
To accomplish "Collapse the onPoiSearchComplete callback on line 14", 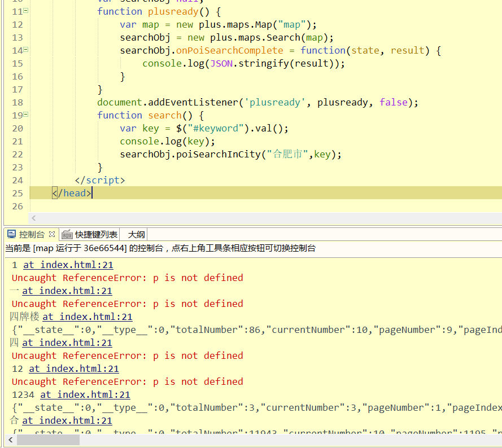I will [x=26, y=50].
